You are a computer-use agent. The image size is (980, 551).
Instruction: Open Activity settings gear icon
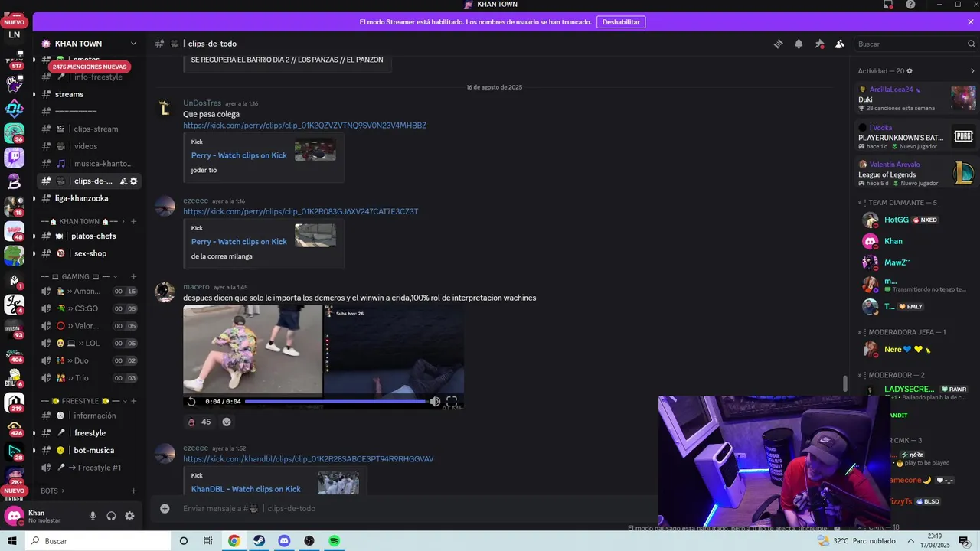(910, 71)
